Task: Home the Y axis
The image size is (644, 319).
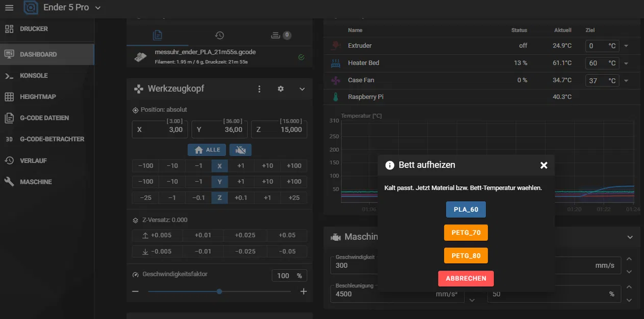Action: click(219, 182)
